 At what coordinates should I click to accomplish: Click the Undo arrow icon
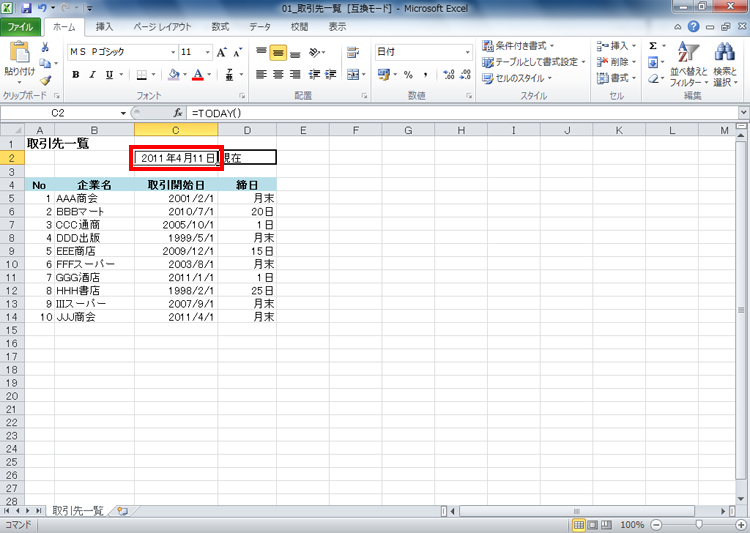click(42, 8)
